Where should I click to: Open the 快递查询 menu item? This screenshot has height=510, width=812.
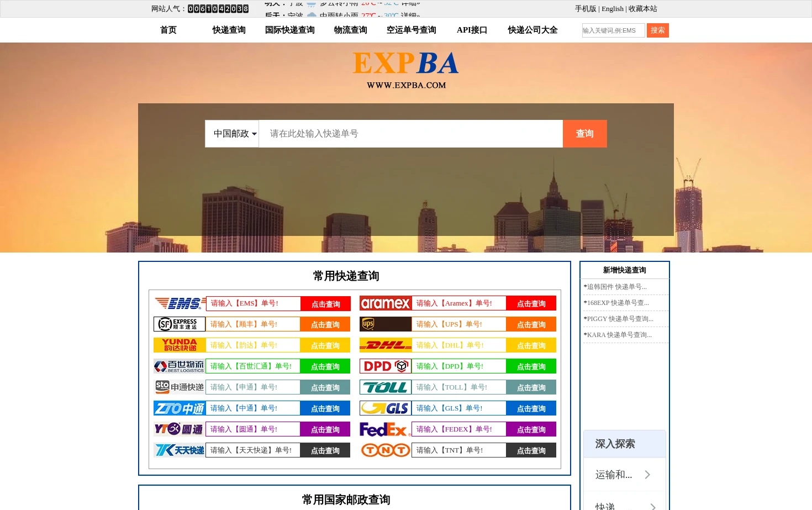coord(229,30)
